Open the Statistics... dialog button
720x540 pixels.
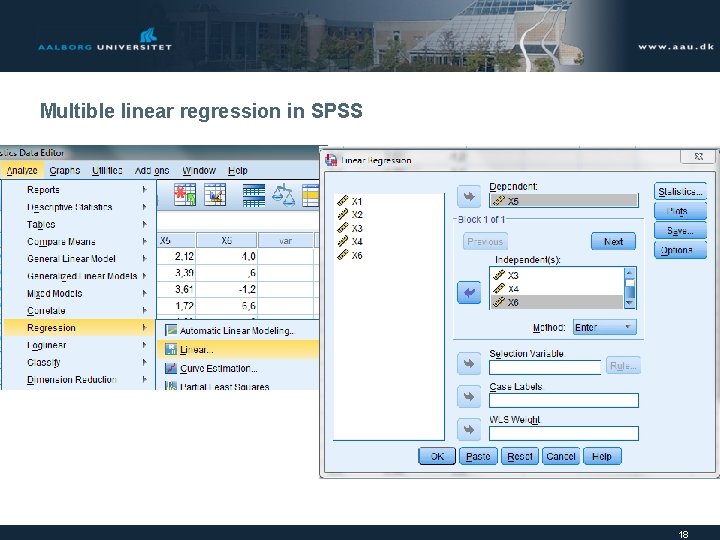click(x=680, y=191)
